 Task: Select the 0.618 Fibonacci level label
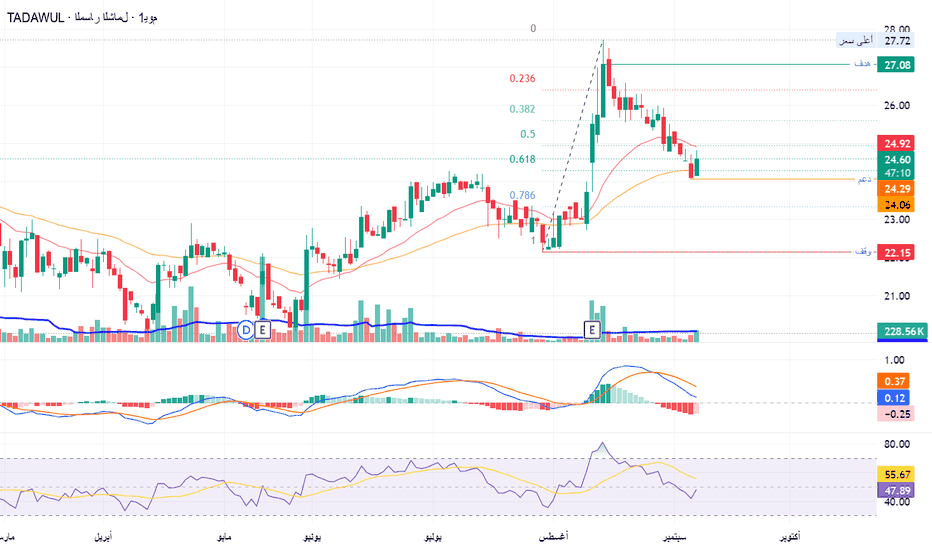[522, 159]
